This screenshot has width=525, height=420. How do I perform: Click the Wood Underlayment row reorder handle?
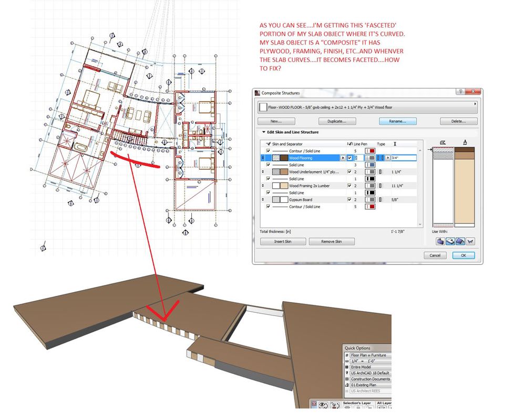pos(263,172)
